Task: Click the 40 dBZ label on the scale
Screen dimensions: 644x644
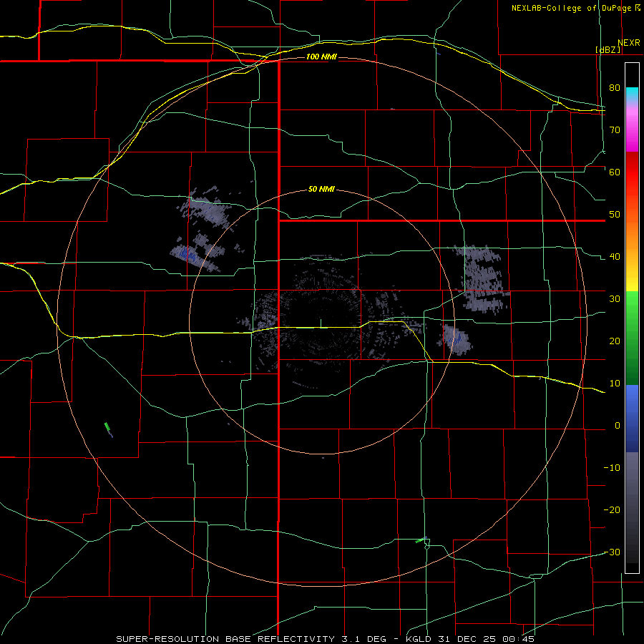Action: 615,257
